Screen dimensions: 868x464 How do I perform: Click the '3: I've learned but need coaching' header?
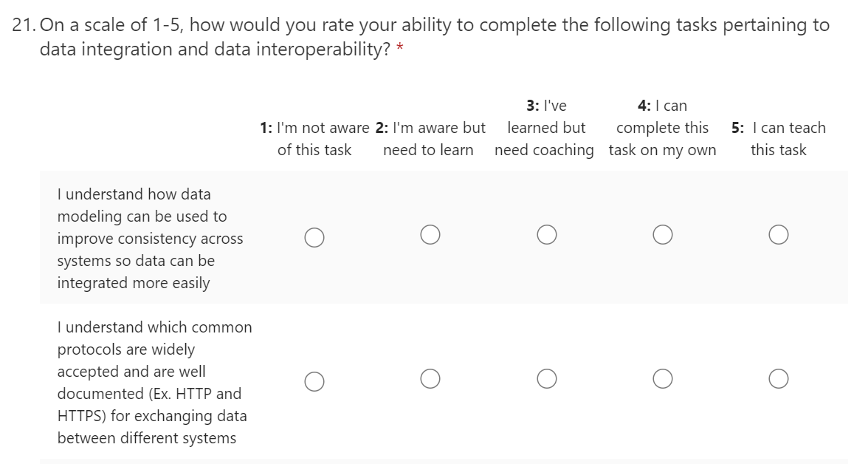click(545, 128)
